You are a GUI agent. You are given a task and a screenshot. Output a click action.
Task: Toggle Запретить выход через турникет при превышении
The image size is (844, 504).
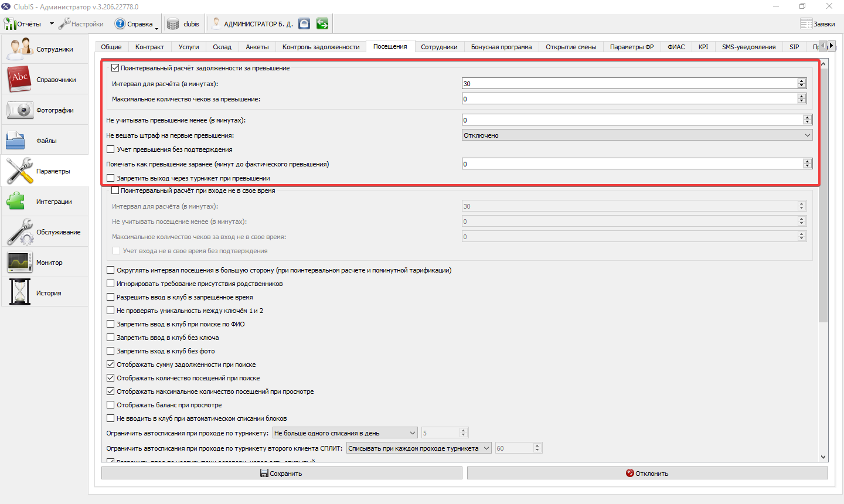[111, 178]
